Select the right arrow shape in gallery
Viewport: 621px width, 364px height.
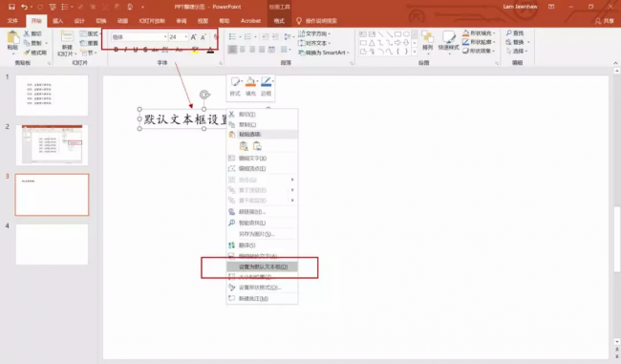(397, 43)
